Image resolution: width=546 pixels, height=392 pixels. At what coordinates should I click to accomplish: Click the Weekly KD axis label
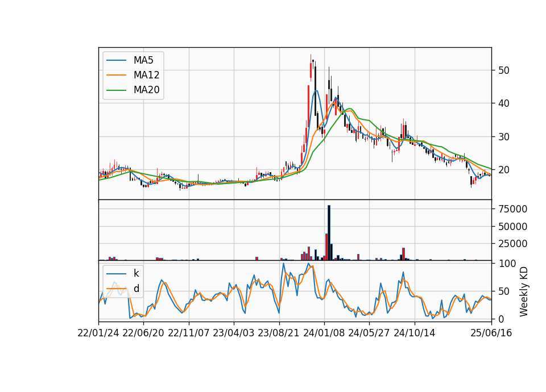pyautogui.click(x=523, y=291)
